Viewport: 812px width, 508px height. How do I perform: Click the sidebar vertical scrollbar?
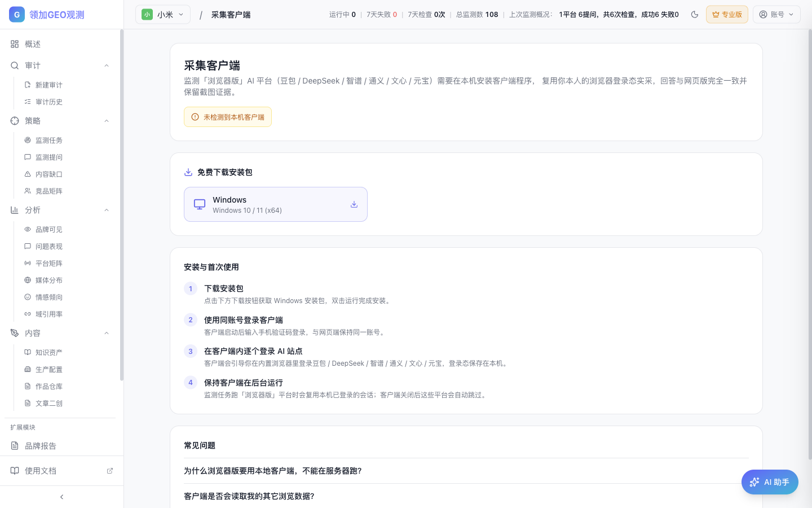[x=122, y=205]
